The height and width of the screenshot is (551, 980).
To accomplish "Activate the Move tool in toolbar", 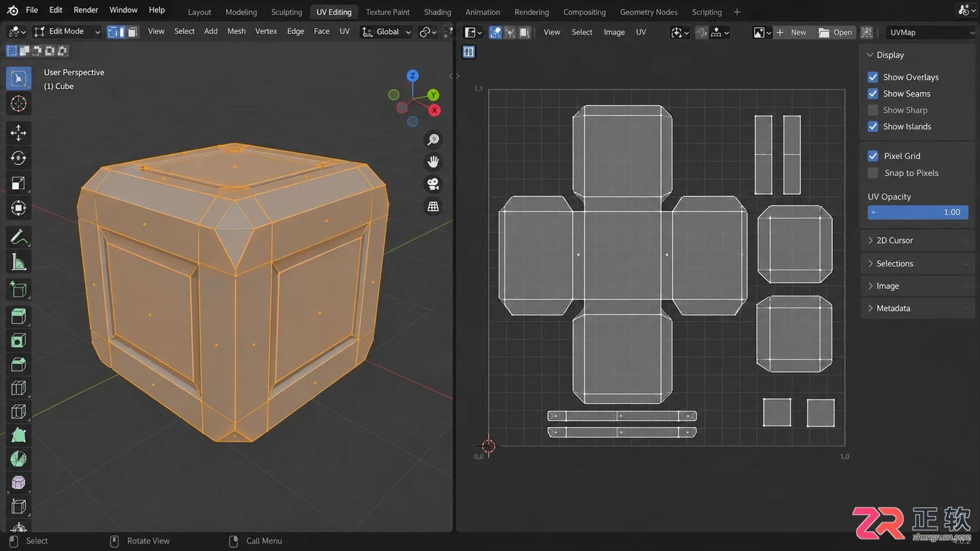I will point(18,133).
